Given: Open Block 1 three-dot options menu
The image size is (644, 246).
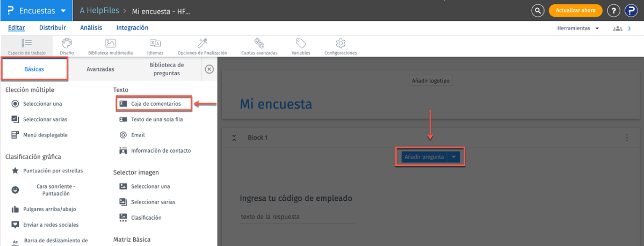Looking at the screenshot, I should 626,138.
